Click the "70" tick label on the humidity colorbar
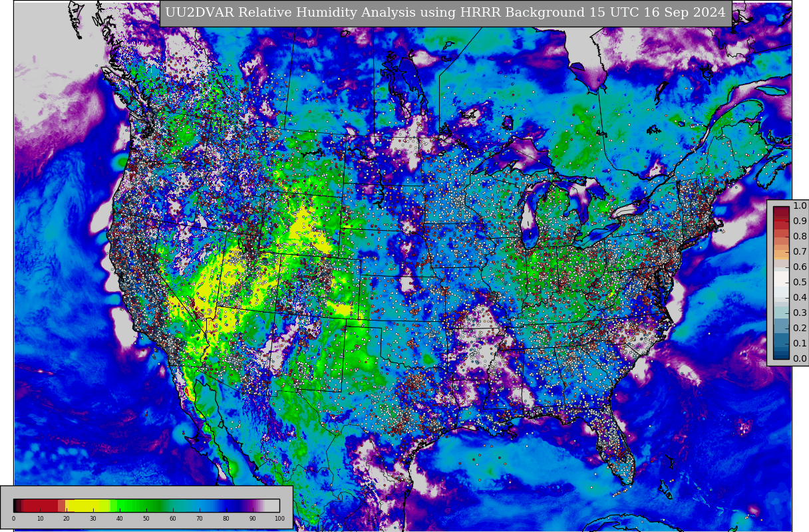This screenshot has width=809, height=532. pos(200,519)
